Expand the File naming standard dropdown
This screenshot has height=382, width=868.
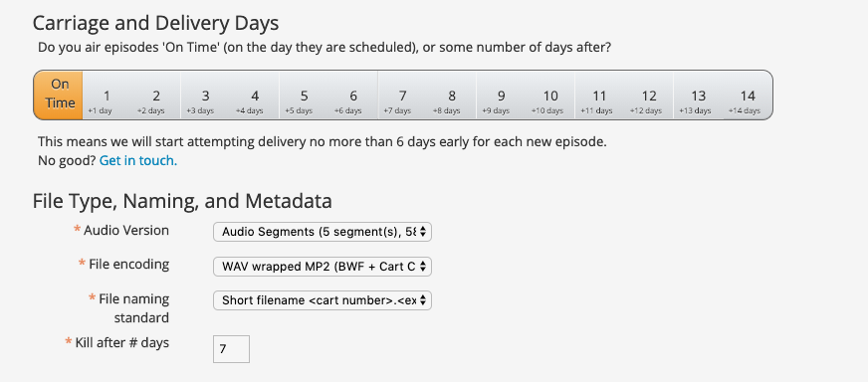tap(323, 300)
